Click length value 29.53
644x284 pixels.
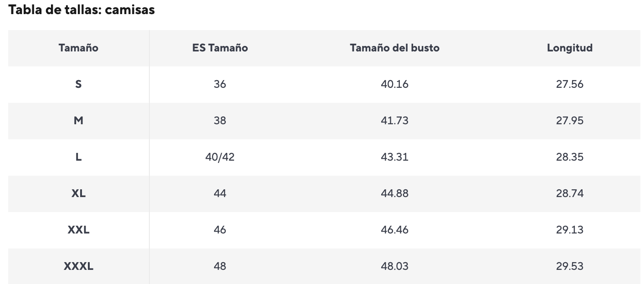click(x=570, y=266)
